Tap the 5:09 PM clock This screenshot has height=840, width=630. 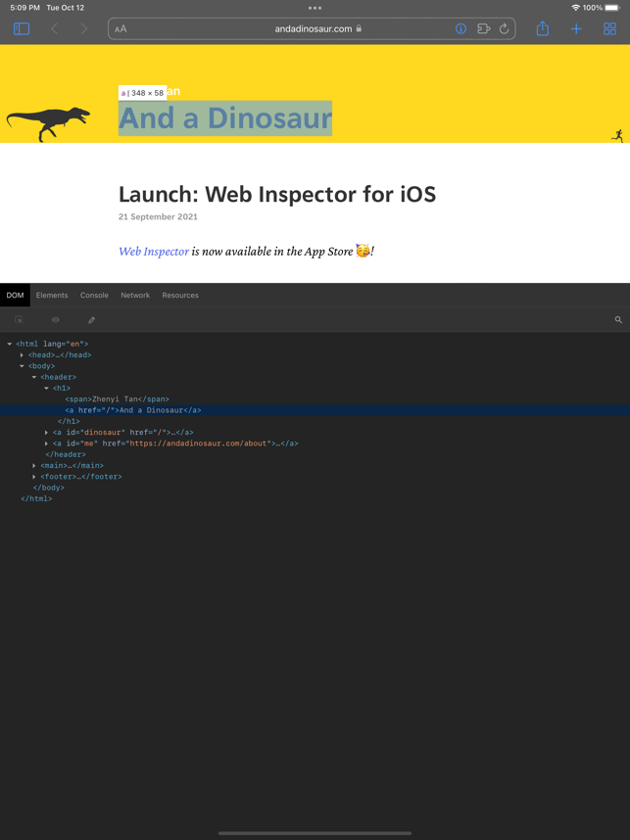(24, 8)
